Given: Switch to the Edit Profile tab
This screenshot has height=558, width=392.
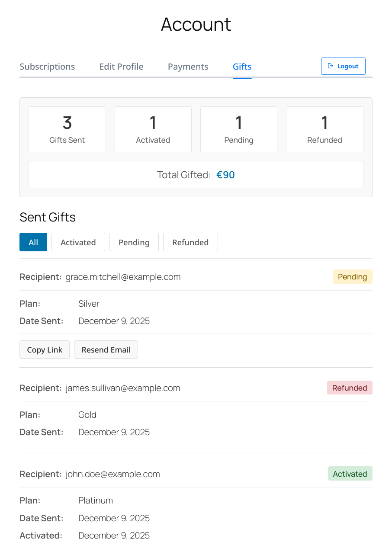Looking at the screenshot, I should [x=121, y=67].
